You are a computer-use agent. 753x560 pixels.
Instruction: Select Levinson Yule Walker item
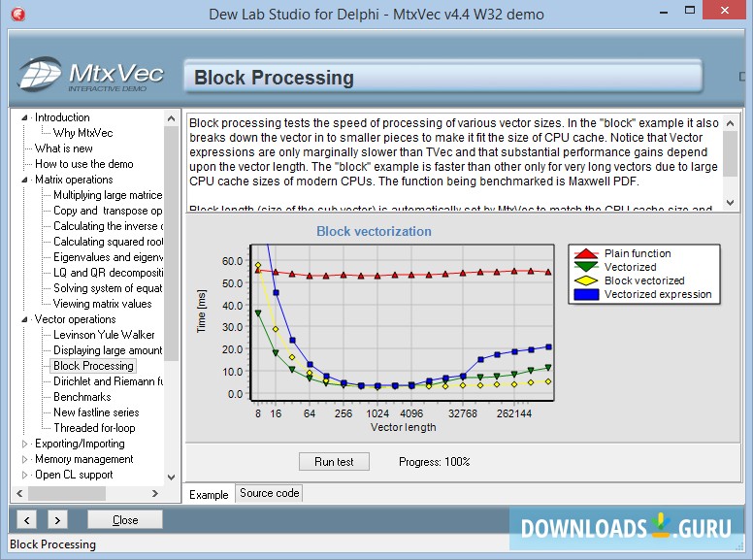click(x=104, y=335)
